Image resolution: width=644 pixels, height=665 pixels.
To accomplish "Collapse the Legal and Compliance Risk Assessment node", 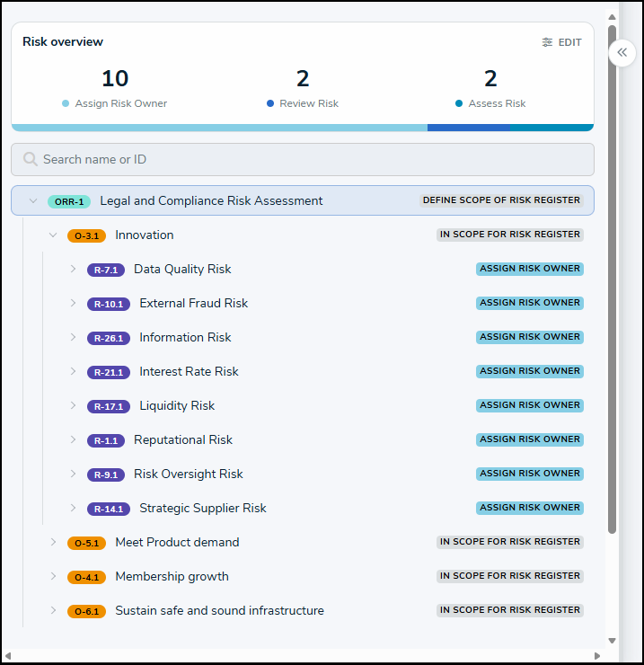I will tap(33, 200).
